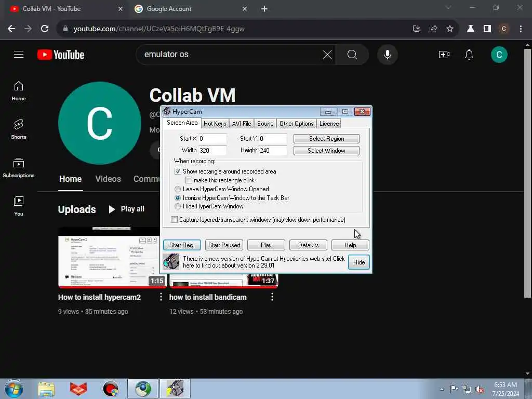Click the muted volume tray icon

coord(480,389)
